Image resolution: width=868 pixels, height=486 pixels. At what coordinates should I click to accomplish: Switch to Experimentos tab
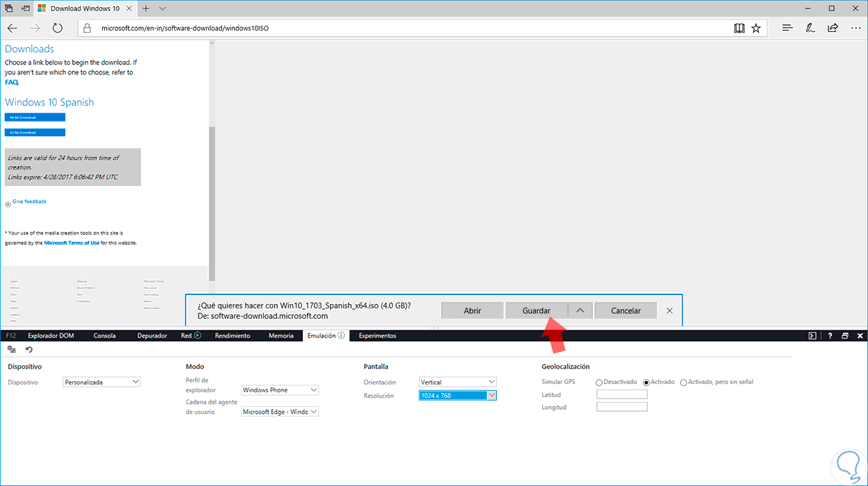tap(377, 335)
